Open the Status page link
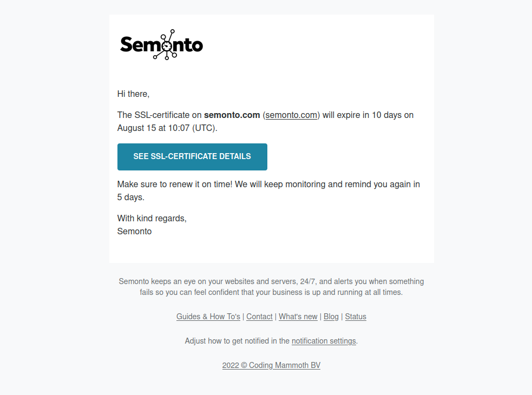The image size is (532, 395). point(356,317)
